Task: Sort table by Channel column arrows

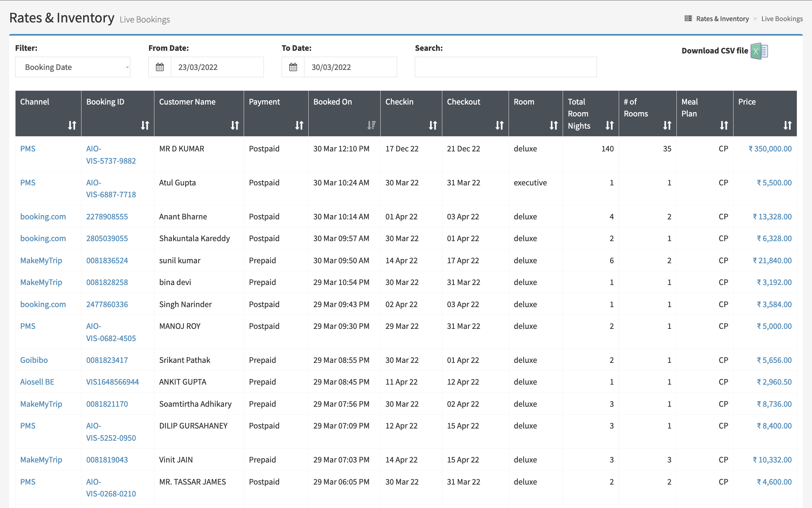Action: click(x=72, y=125)
